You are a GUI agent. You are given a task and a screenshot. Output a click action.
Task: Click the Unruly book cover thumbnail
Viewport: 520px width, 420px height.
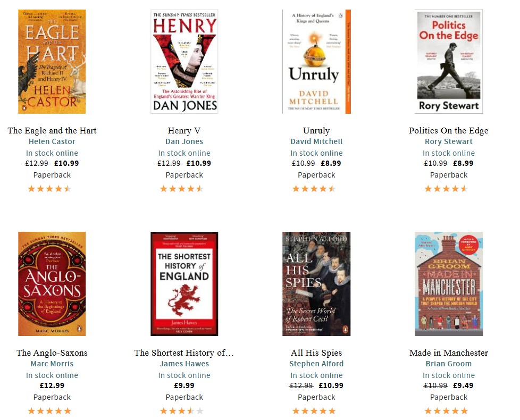click(x=316, y=62)
